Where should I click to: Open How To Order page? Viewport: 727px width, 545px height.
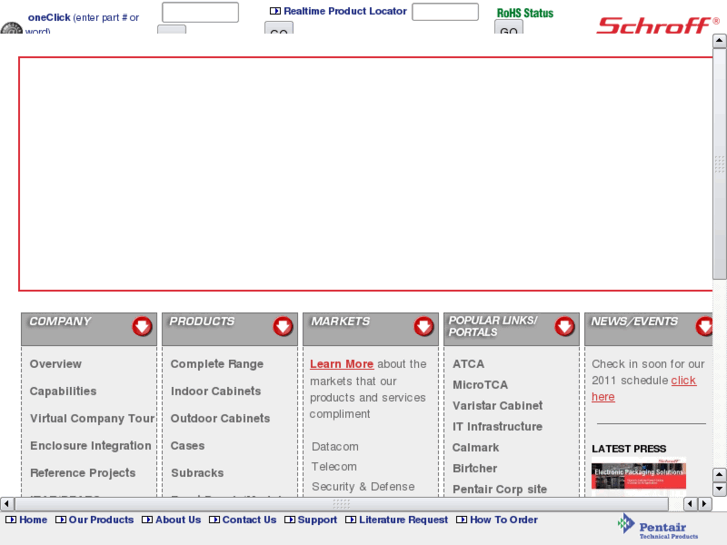504,519
